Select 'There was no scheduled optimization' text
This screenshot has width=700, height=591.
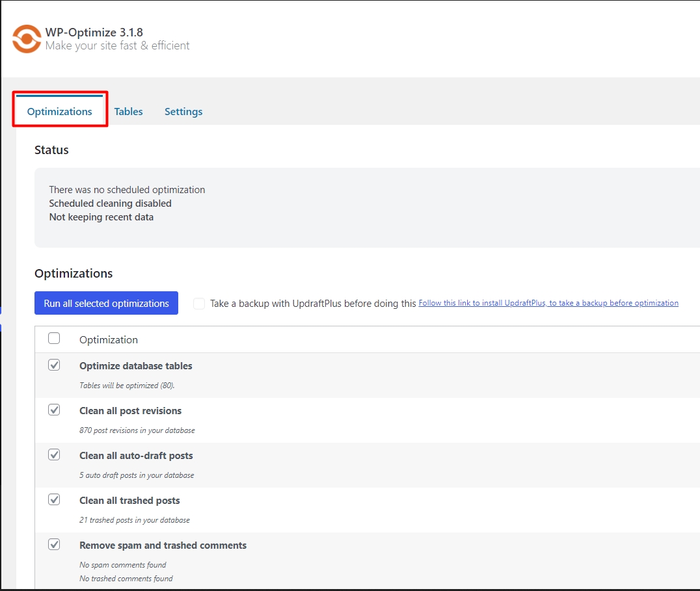click(x=128, y=190)
